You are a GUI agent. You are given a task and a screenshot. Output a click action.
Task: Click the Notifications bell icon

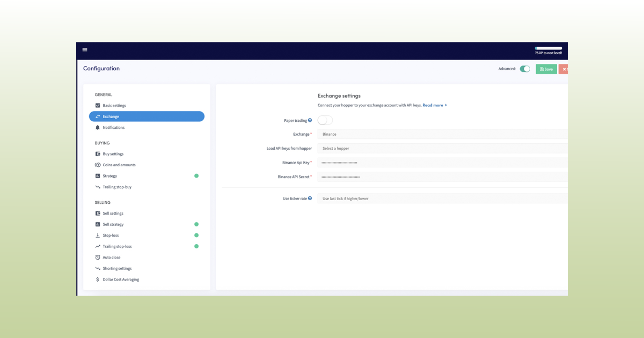tap(98, 127)
